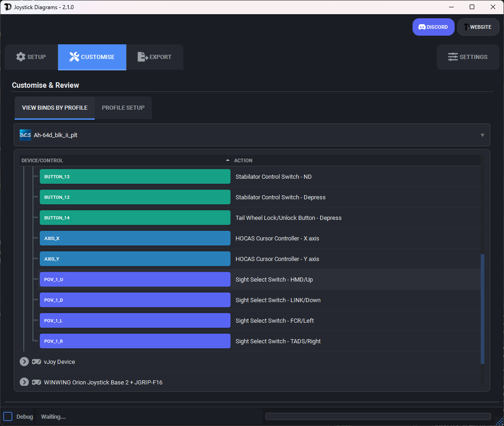Open the WEBSITE button
This screenshot has width=504, height=426.
478,27
